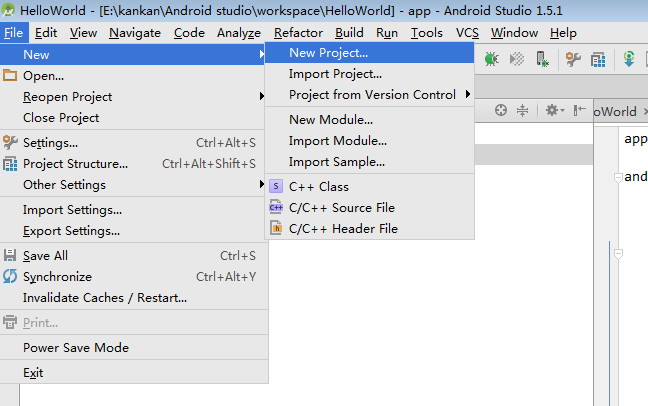Open the Run menu
Viewport: 648px width, 406px height.
tap(387, 33)
